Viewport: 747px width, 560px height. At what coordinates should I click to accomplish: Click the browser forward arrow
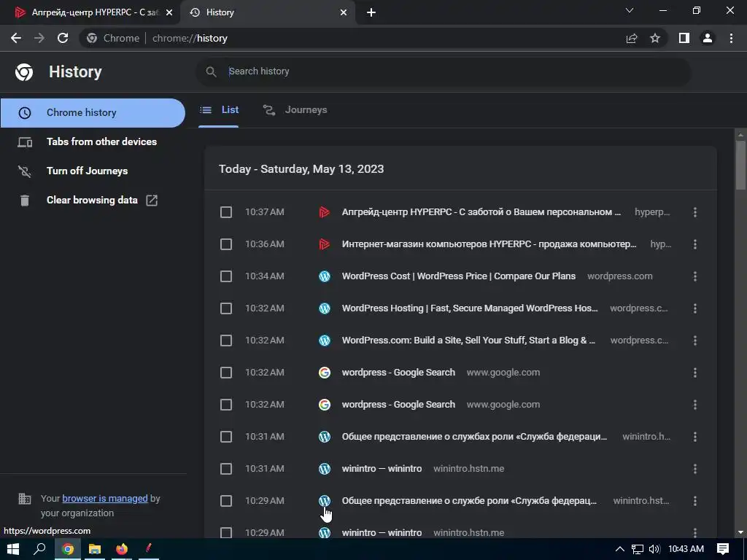point(39,38)
